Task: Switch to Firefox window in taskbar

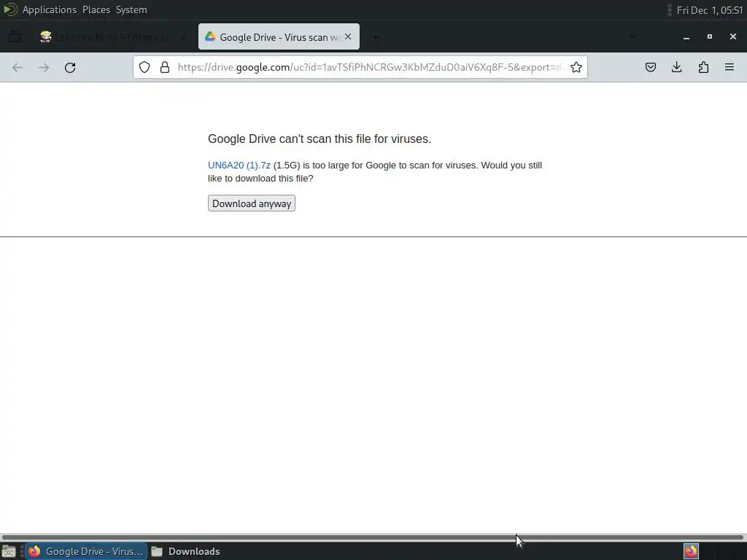Action: click(x=86, y=551)
